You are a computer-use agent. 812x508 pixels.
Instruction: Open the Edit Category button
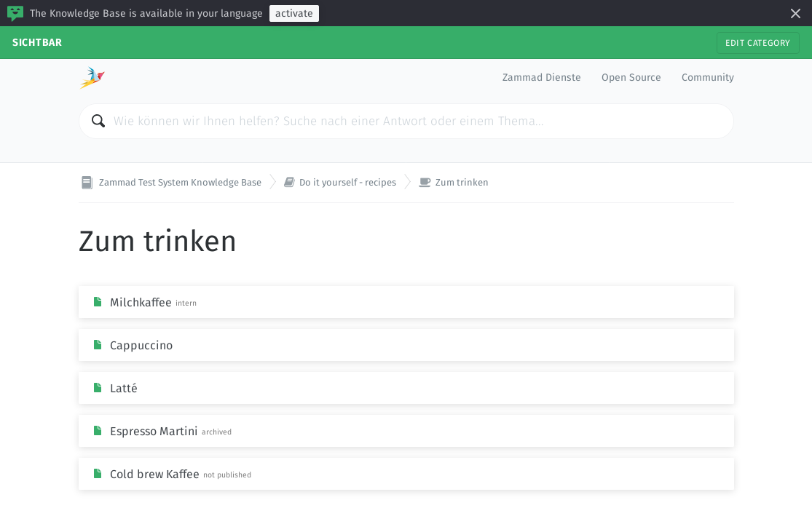pos(757,43)
